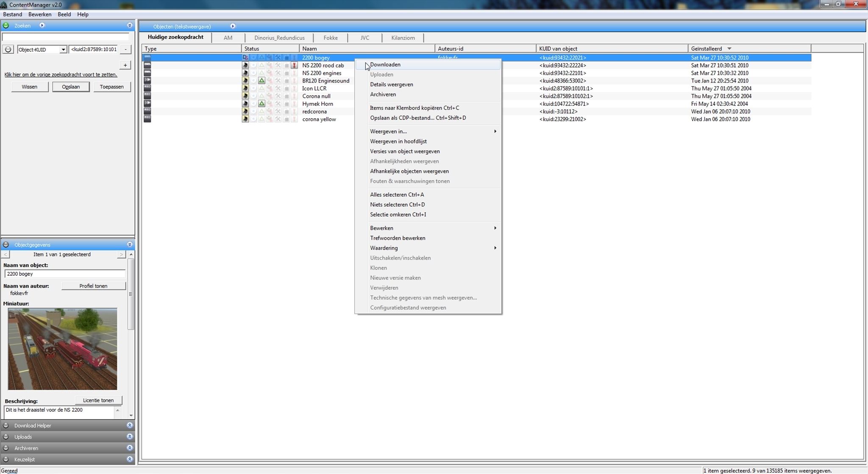Screen dimensions: 868x474
Task: Click the Profiel tonen button
Action: (x=93, y=286)
